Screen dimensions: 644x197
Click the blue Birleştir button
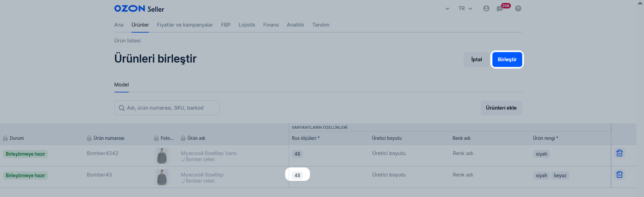(507, 60)
